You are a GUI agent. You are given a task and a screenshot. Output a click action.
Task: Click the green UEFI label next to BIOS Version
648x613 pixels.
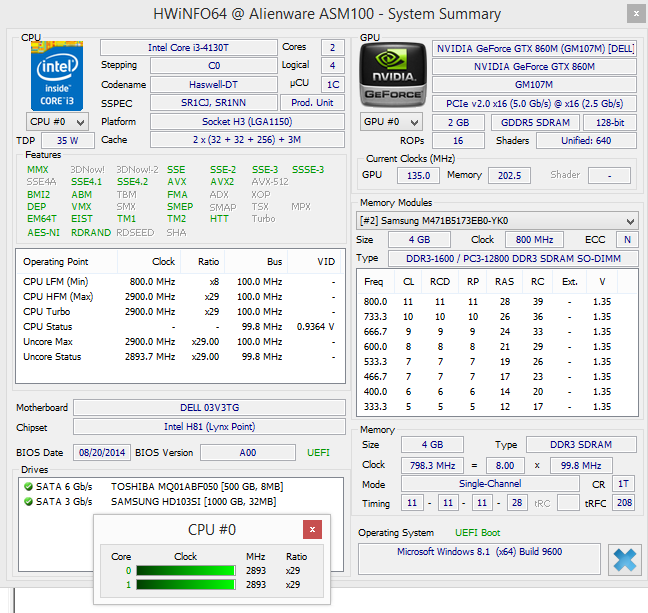pos(318,453)
